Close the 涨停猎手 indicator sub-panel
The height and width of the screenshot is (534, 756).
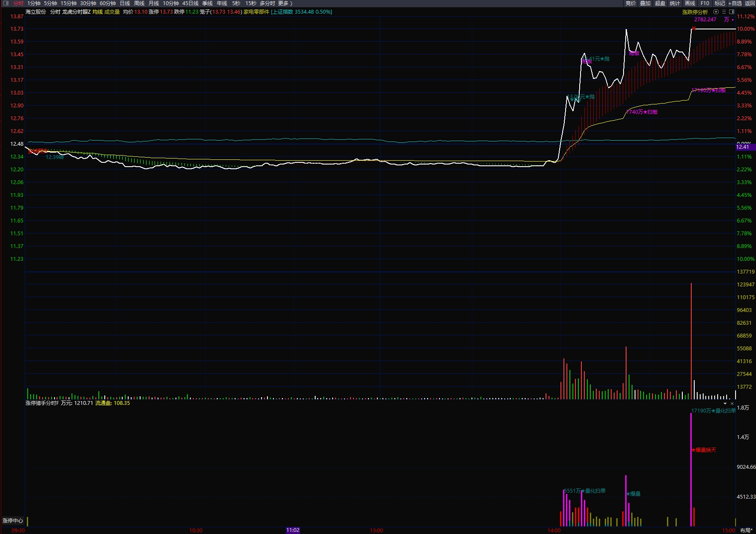pyautogui.click(x=732, y=403)
